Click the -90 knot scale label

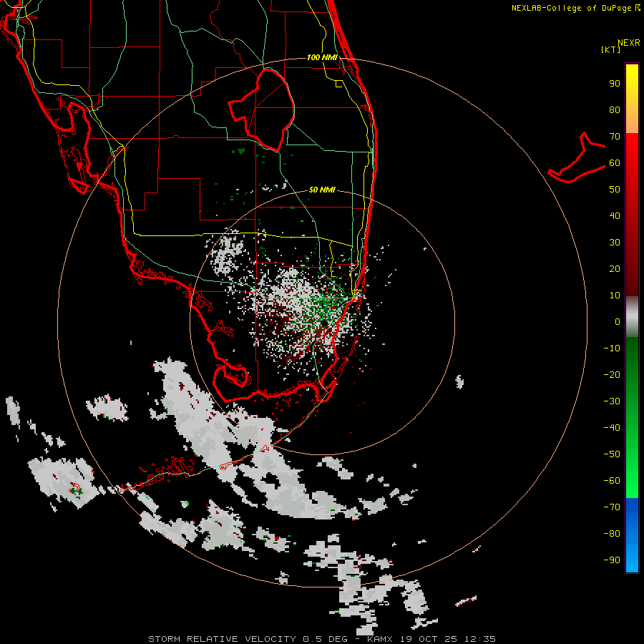tap(612, 560)
